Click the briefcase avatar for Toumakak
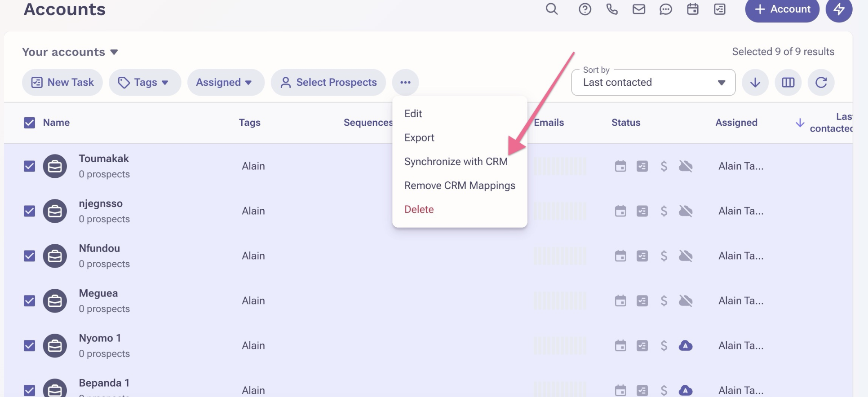The width and height of the screenshot is (868, 397). point(55,166)
